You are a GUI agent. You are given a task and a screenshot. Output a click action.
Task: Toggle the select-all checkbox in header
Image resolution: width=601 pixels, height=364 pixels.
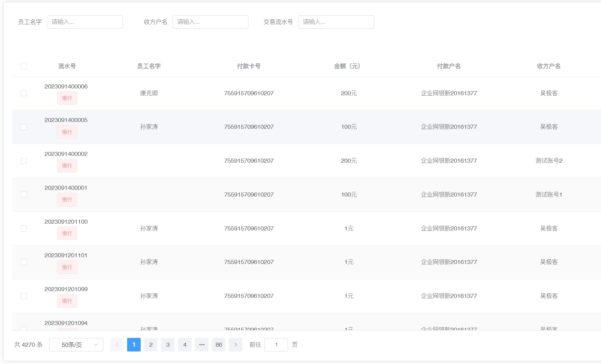coord(24,66)
